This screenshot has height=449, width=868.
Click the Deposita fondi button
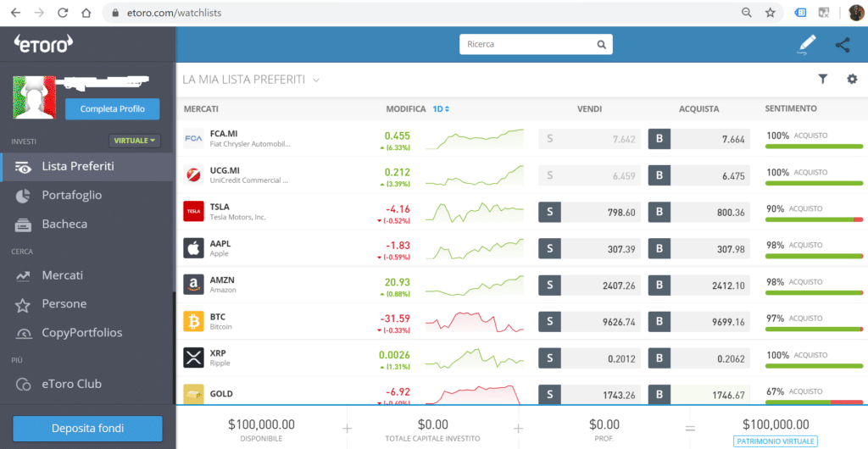[x=87, y=429]
